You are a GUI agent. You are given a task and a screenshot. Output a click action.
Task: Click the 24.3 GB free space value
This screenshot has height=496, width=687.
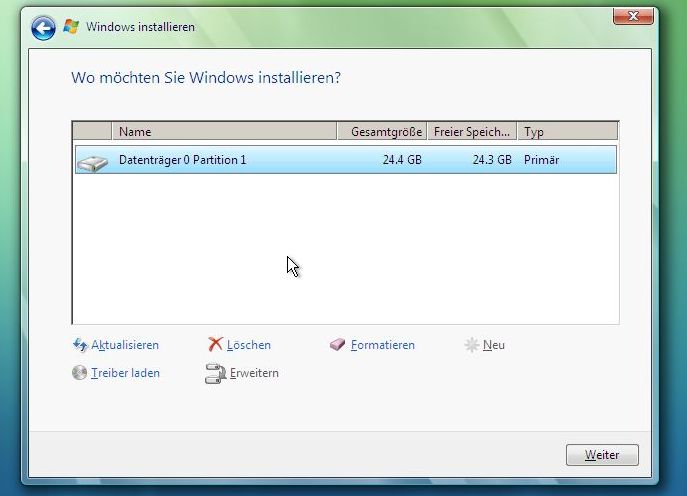pos(492,160)
